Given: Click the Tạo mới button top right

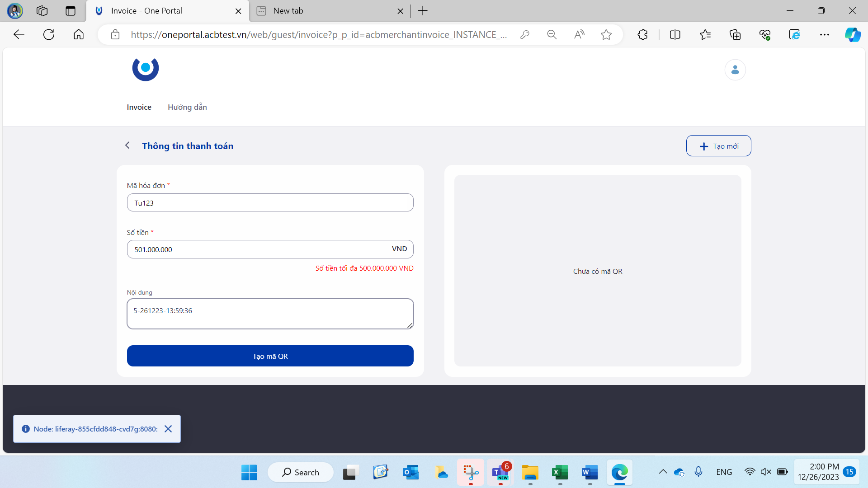Looking at the screenshot, I should click(719, 146).
